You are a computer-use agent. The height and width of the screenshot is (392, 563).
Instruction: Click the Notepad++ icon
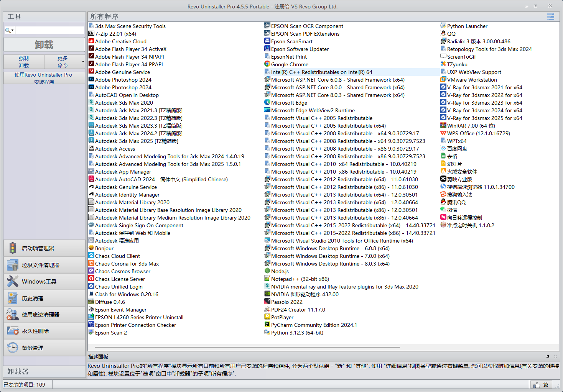pos(267,279)
